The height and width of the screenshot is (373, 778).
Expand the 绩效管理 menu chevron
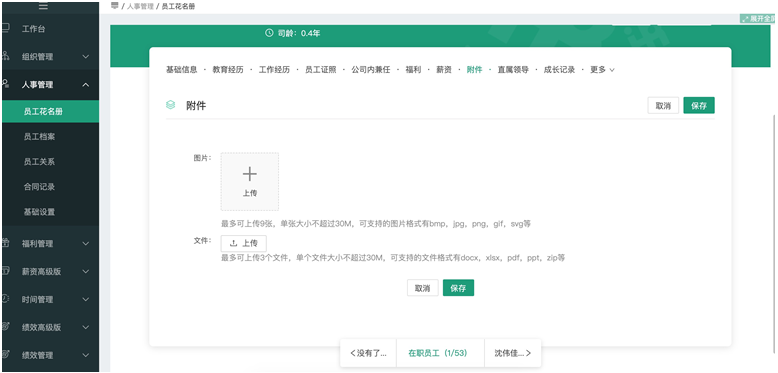tap(86, 355)
